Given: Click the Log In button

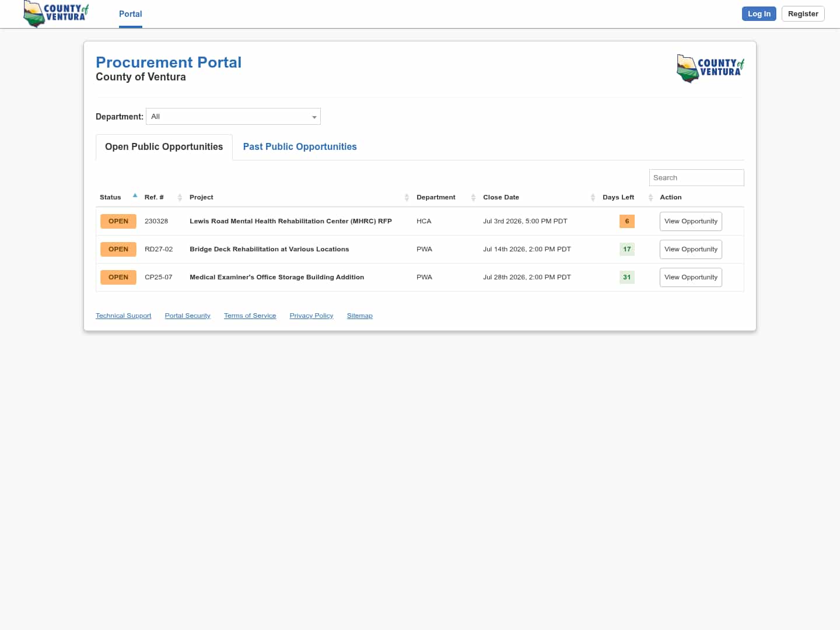Looking at the screenshot, I should point(759,14).
